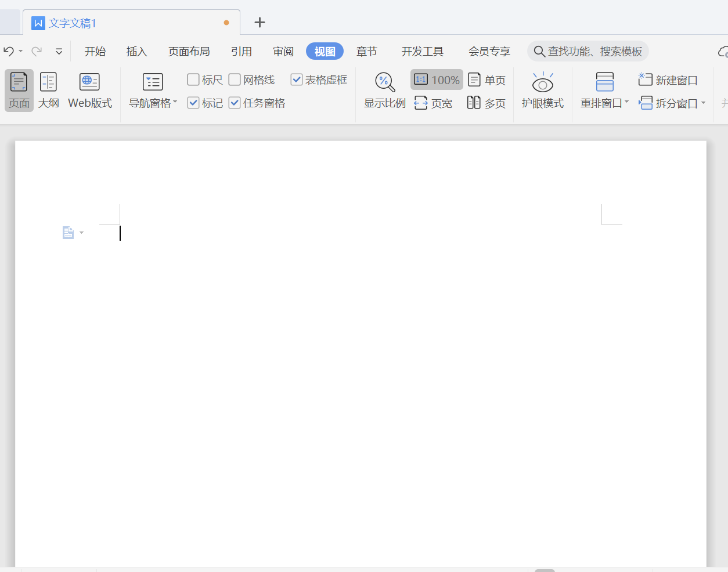Open the 显示比例 zoom dialog
Image resolution: width=728 pixels, height=572 pixels.
pyautogui.click(x=384, y=90)
